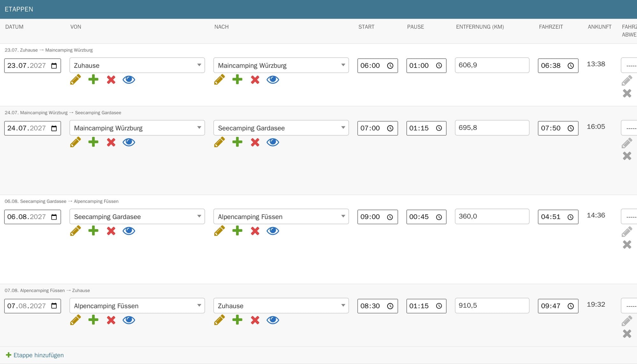Click the Etappe hinzufügen link
The image size is (637, 364).
pos(35,355)
